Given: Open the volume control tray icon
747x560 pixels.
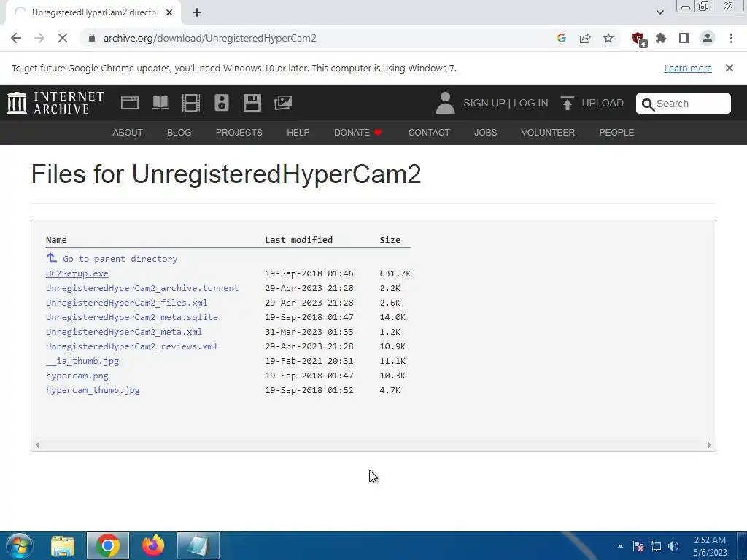Looking at the screenshot, I should 673,546.
